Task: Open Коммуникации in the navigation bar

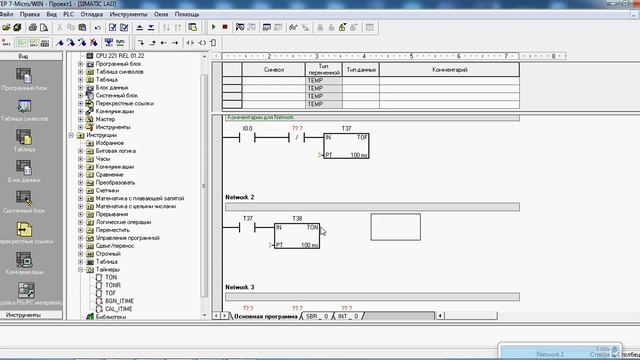Action: pyautogui.click(x=24, y=263)
